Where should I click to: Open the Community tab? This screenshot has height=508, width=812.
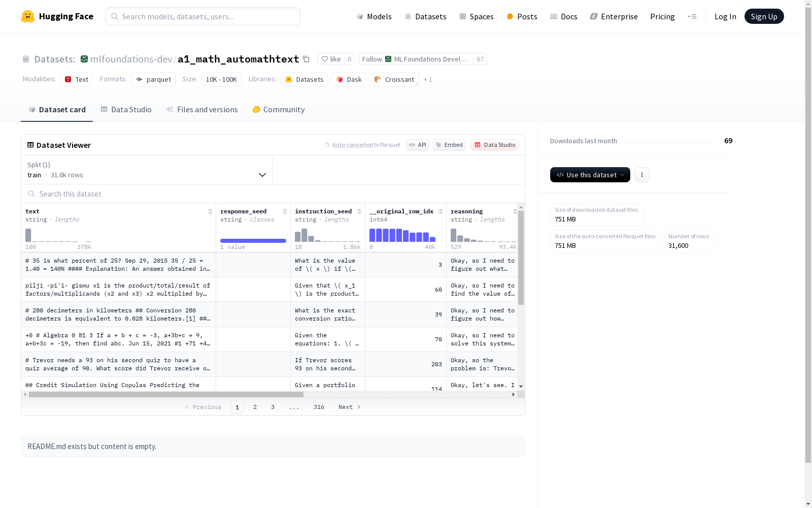tap(279, 110)
